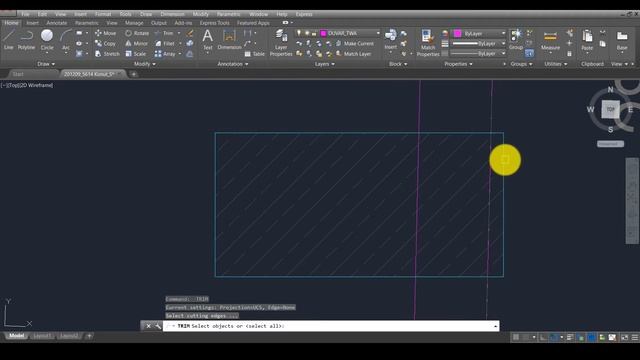Click the Mirror tool

click(136, 43)
